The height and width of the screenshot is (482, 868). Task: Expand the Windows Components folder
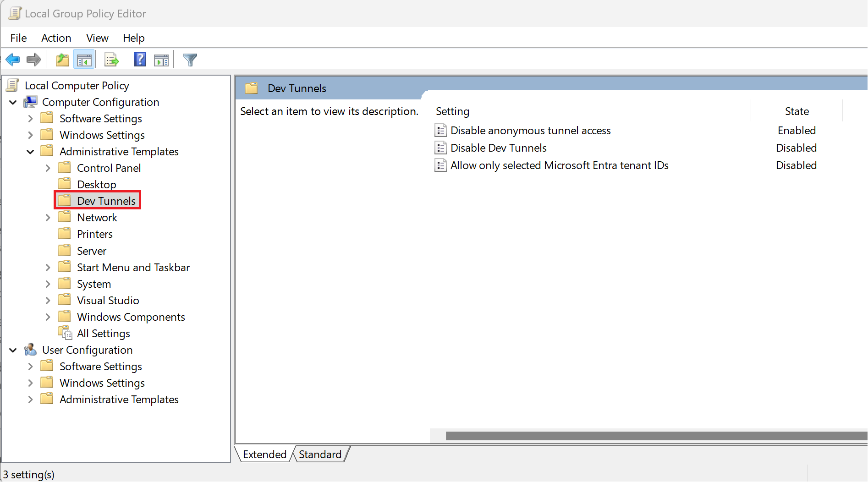[x=48, y=317]
